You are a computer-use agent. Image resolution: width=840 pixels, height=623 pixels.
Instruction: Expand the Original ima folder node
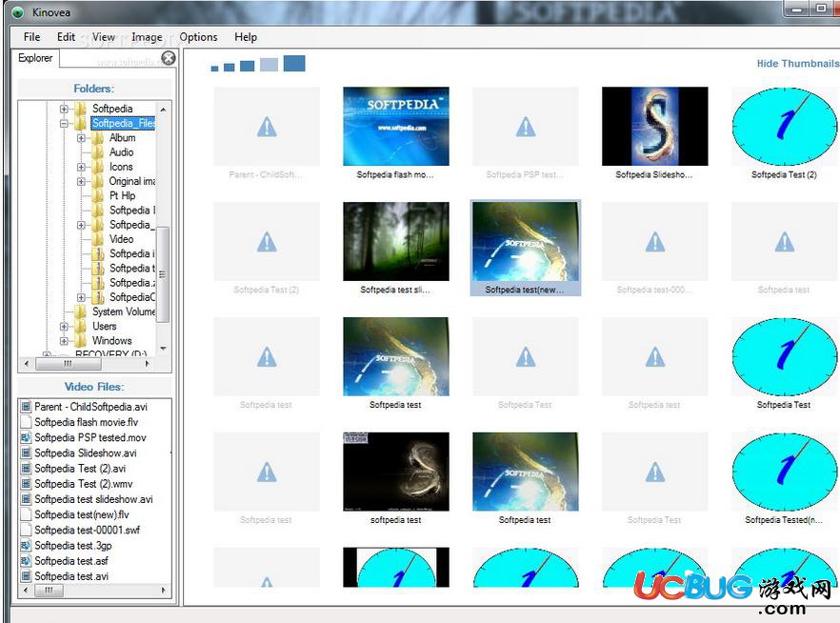(81, 181)
